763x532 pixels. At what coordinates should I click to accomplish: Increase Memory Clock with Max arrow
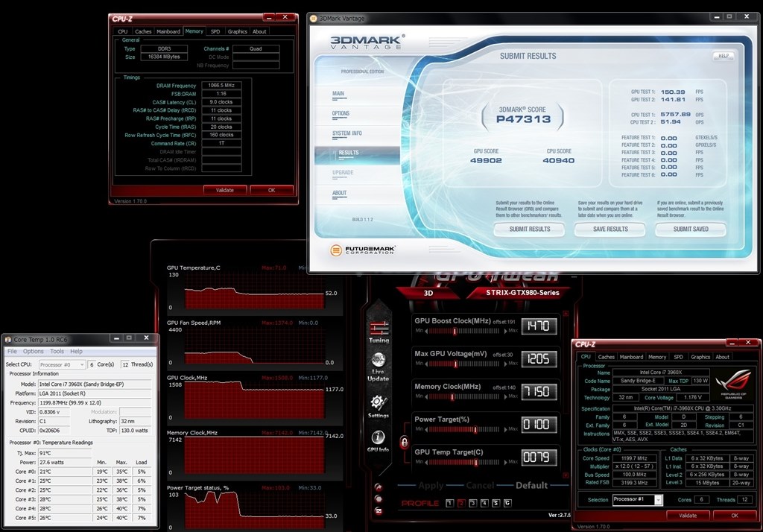point(505,396)
